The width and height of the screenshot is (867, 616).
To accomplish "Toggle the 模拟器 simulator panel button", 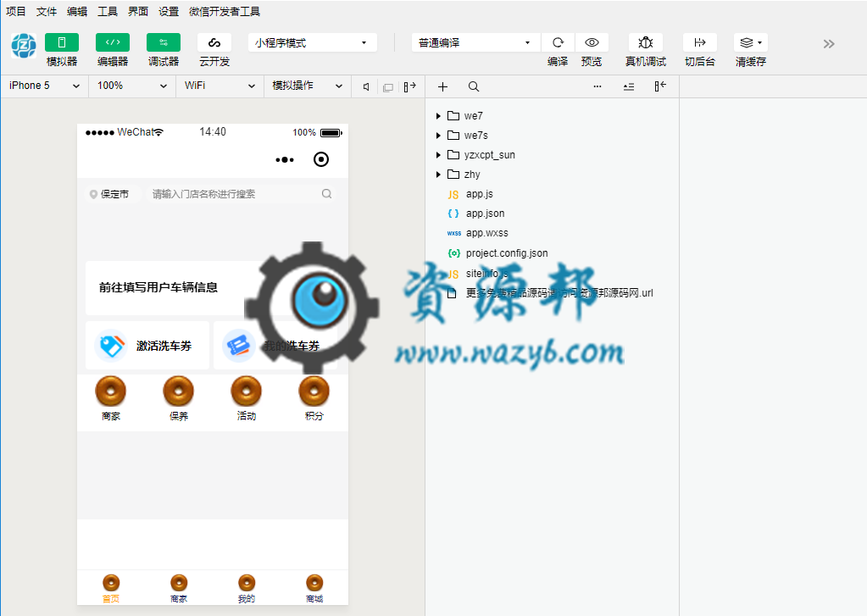I will pos(61,42).
